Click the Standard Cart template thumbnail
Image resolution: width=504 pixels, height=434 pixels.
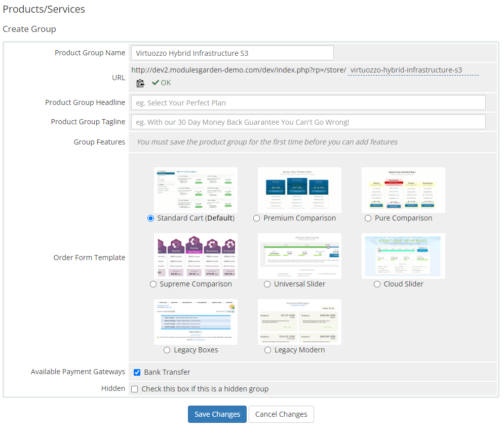tap(196, 190)
